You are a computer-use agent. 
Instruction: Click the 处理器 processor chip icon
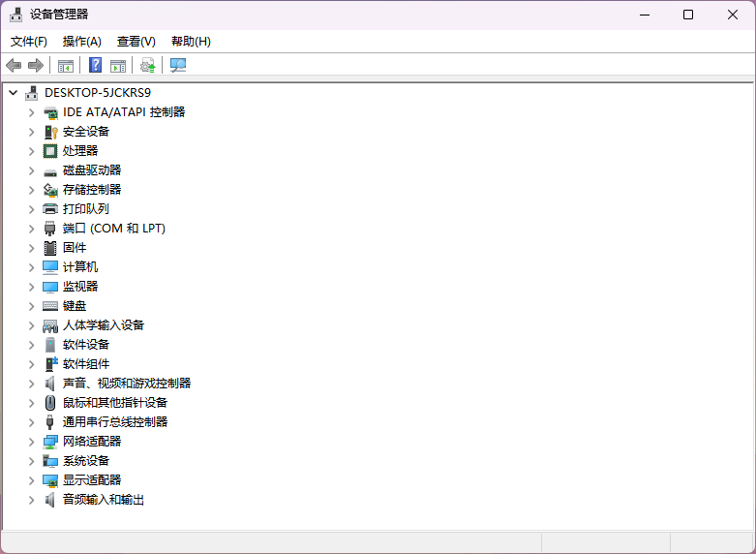click(x=50, y=151)
